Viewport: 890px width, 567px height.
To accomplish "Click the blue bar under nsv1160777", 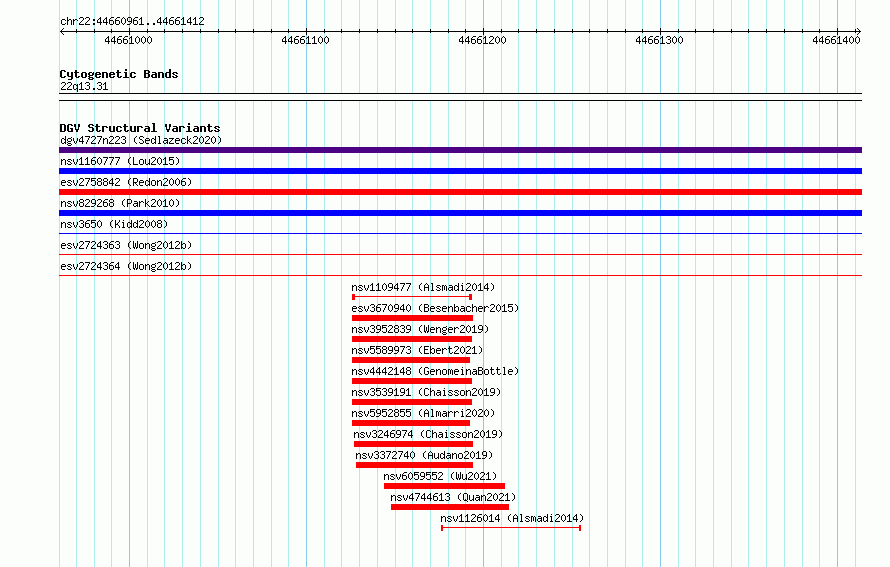I will coord(460,171).
